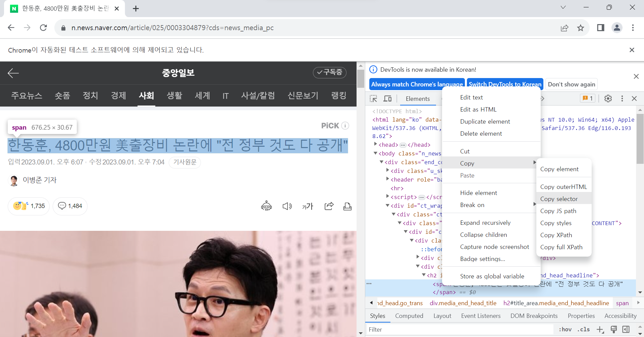The height and width of the screenshot is (337, 644).
Task: Toggle the .cls class editor
Action: point(584,329)
